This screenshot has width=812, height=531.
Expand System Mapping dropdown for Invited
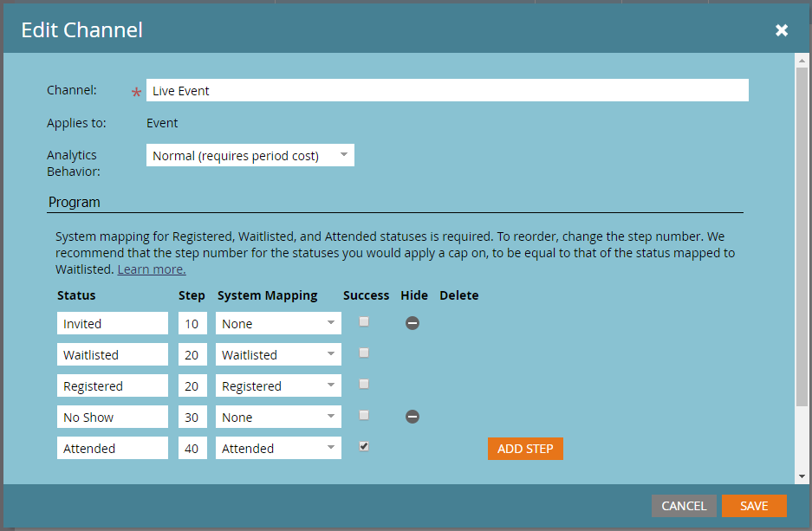(278, 324)
